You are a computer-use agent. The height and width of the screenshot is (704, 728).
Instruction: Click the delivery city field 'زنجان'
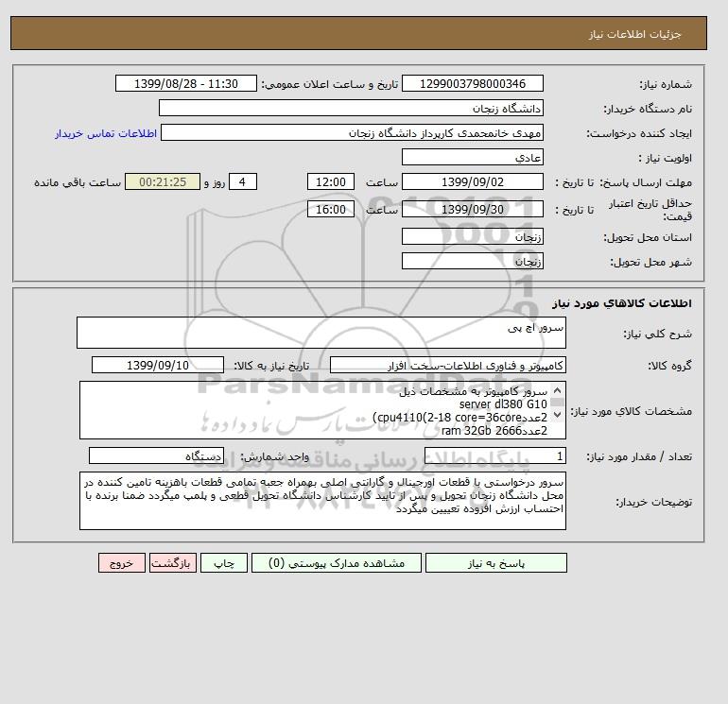pos(472,261)
